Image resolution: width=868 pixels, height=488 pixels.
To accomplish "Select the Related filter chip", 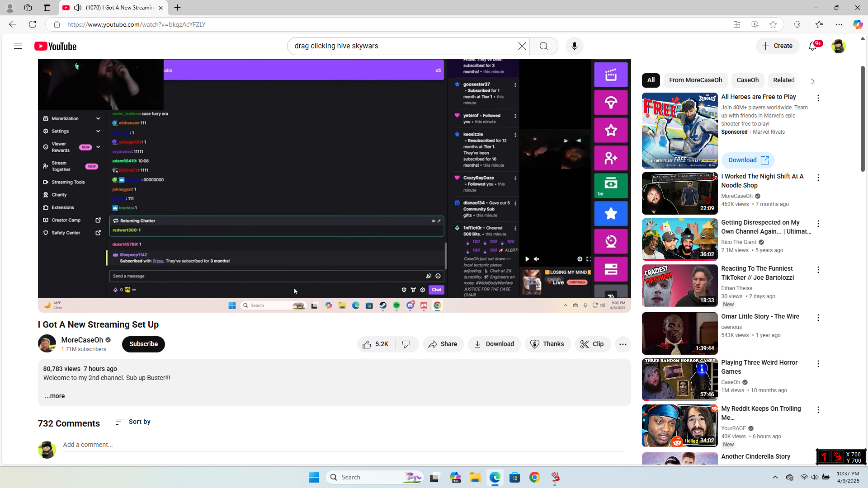I will [784, 80].
